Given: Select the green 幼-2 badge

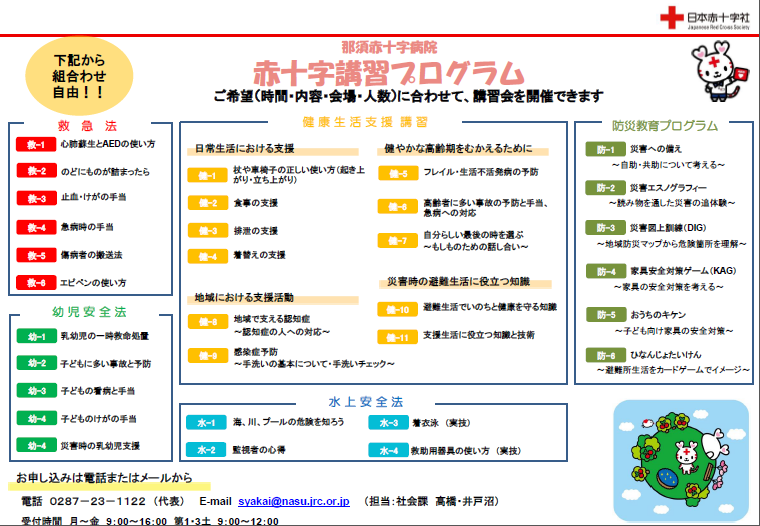Looking at the screenshot, I should click(36, 363).
